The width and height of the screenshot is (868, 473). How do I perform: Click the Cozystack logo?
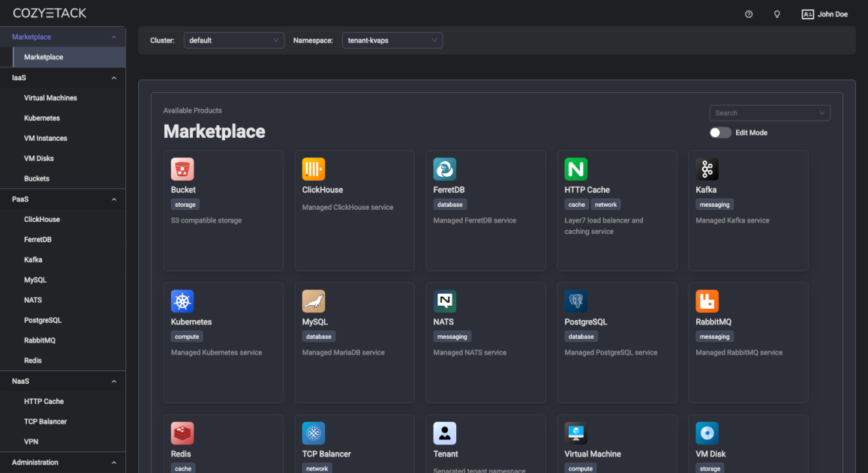50,13
